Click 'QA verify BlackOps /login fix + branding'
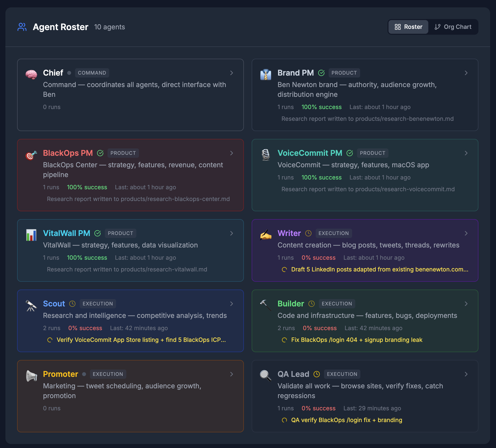 [x=346, y=420]
